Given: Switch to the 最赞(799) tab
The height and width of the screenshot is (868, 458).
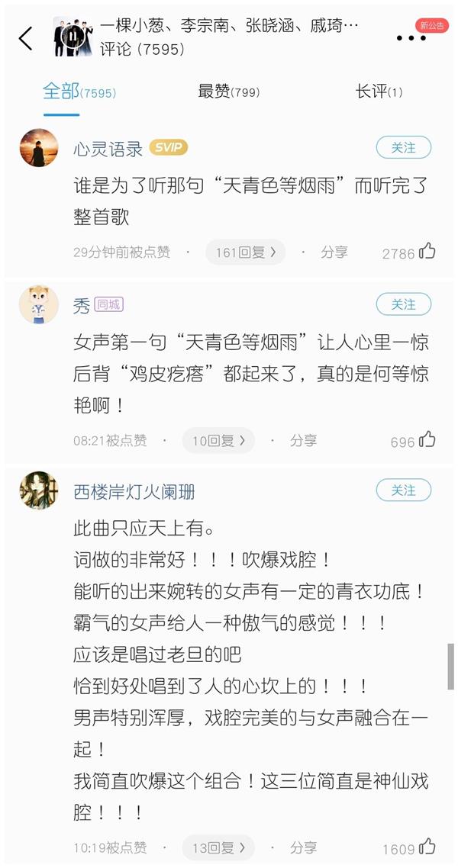Looking at the screenshot, I should pos(229,92).
